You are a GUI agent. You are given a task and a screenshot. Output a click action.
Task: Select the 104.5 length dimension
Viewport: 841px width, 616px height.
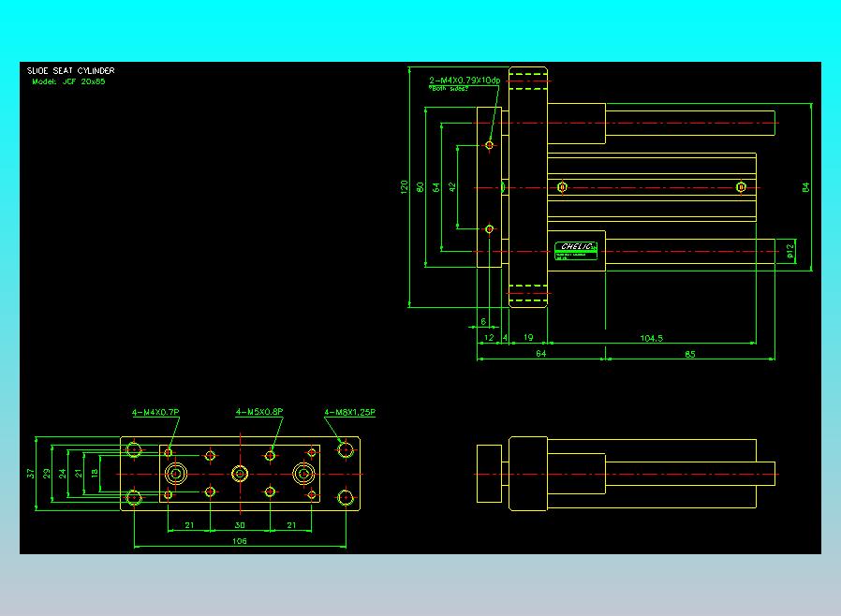[x=651, y=338]
